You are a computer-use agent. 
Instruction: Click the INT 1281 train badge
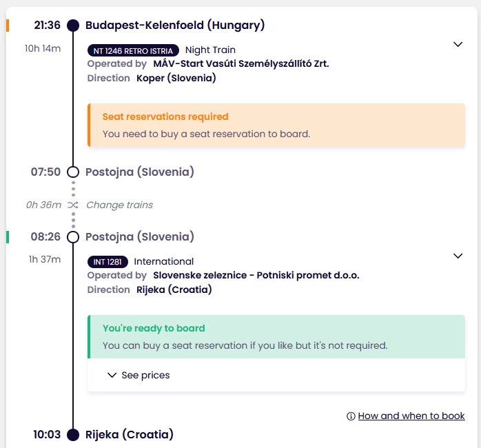[108, 262]
